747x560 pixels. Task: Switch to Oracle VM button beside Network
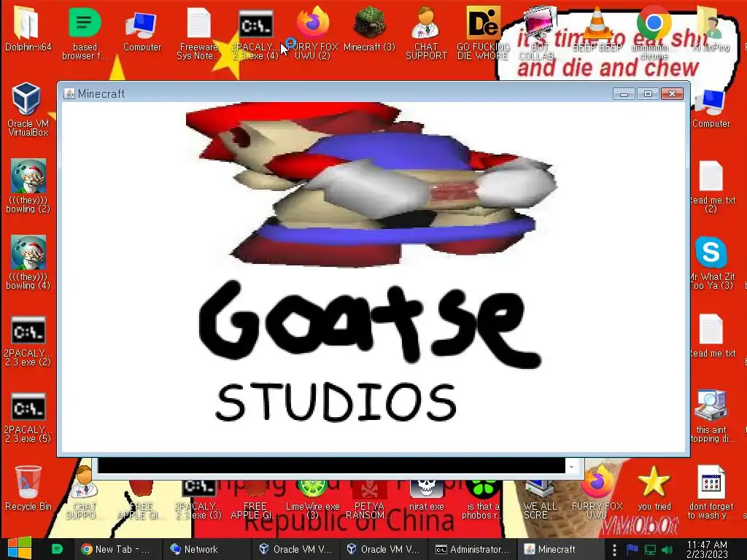pos(295,549)
